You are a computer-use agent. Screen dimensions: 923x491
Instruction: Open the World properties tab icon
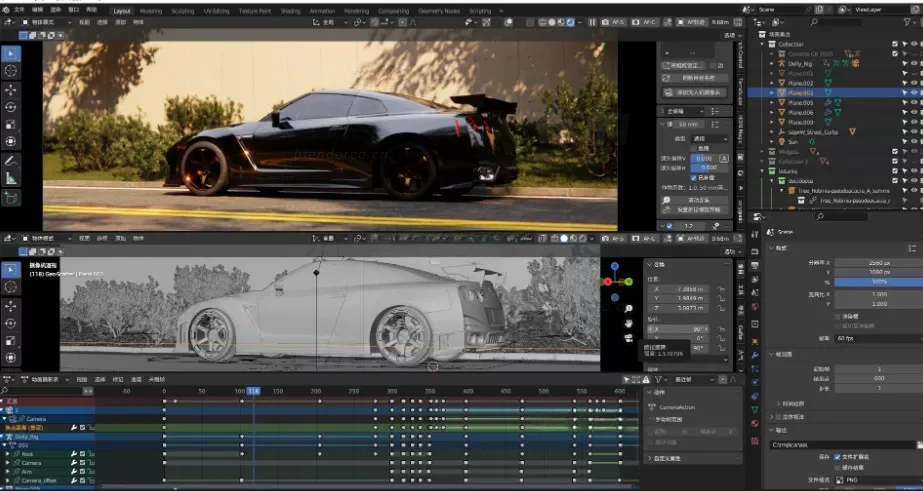[x=755, y=307]
